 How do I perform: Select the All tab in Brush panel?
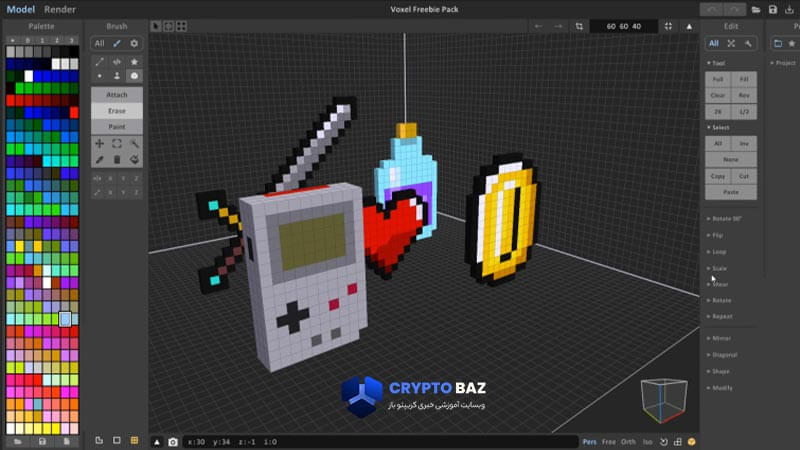coord(99,43)
